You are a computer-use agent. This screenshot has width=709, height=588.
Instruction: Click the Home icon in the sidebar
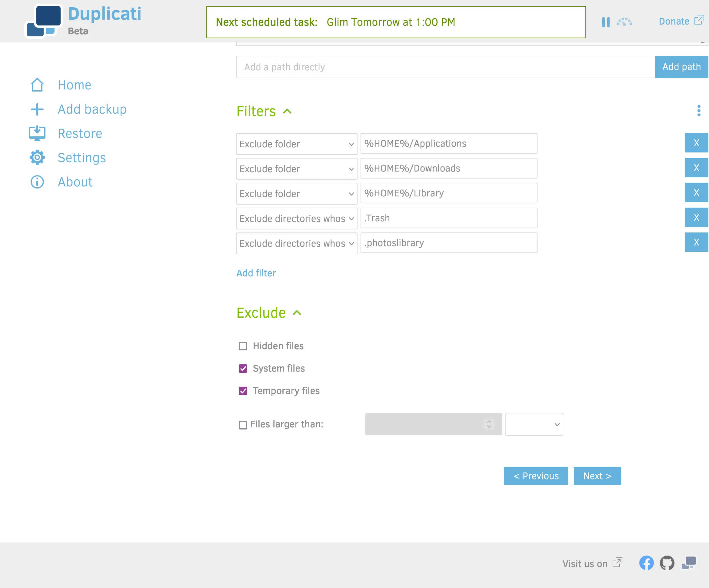[37, 85]
